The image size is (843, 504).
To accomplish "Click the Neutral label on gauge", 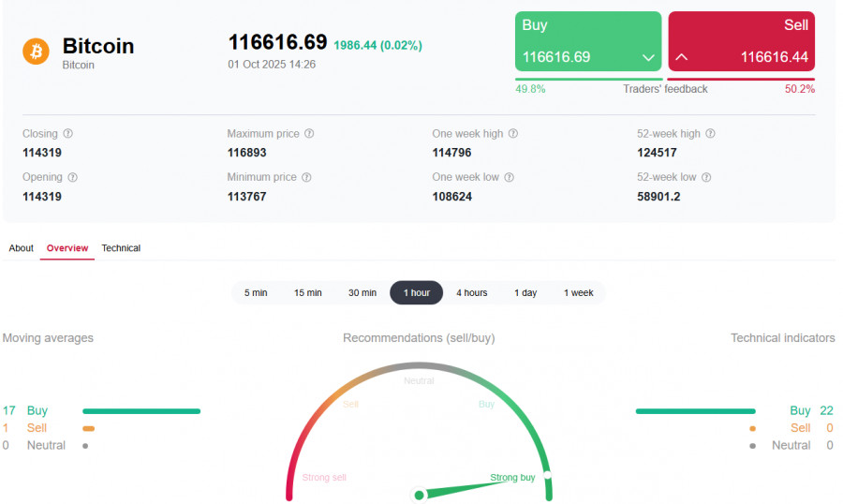I will [419, 381].
